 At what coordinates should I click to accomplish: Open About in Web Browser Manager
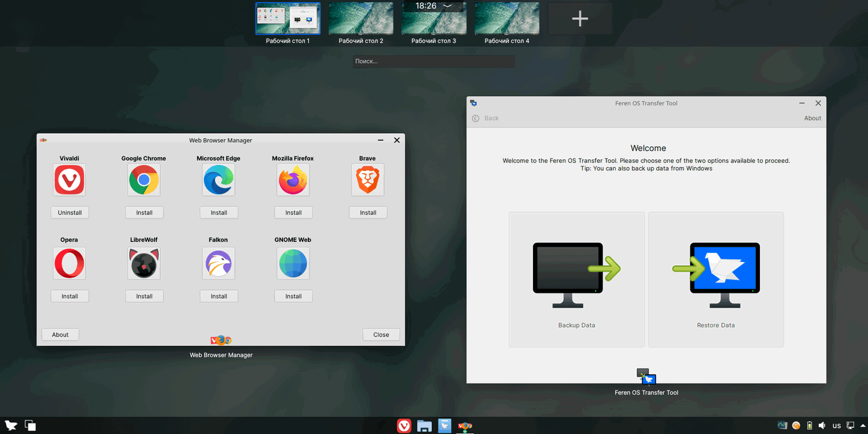pyautogui.click(x=60, y=334)
